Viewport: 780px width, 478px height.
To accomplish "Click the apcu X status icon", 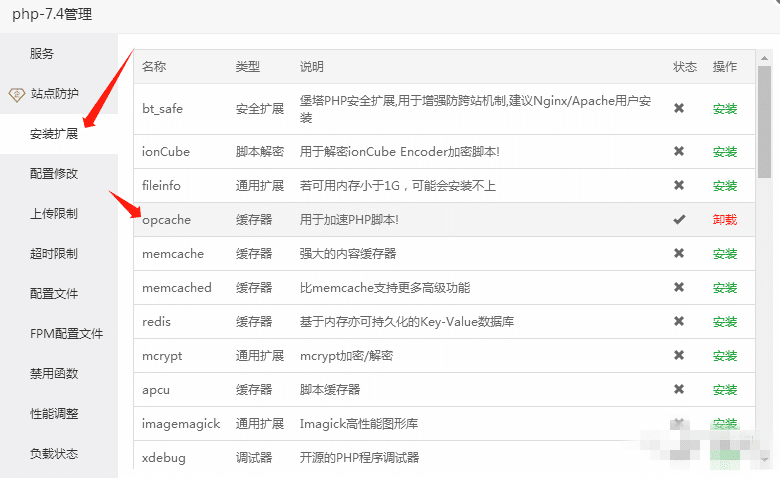I will [x=679, y=389].
